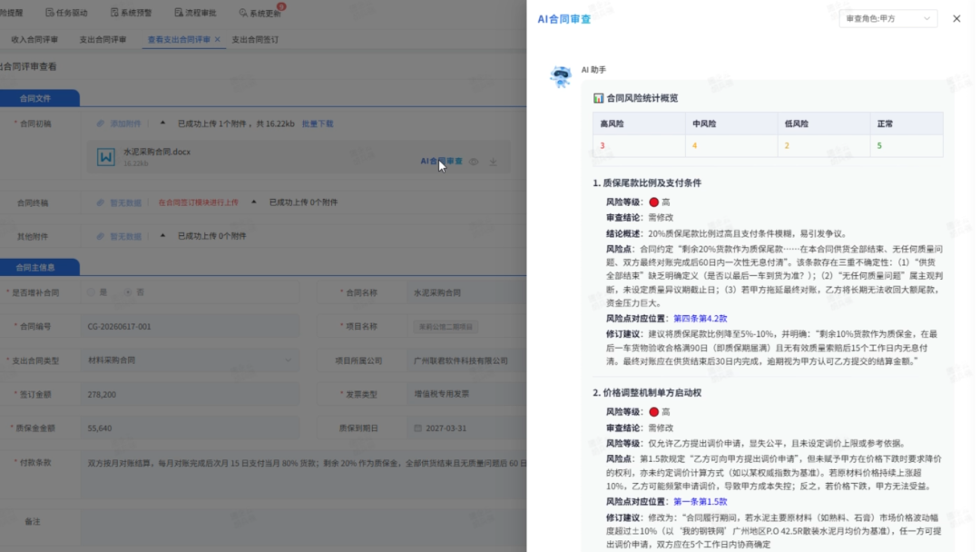Click the 签订金额 field 278,200
The height and width of the screenshot is (552, 980).
[190, 394]
